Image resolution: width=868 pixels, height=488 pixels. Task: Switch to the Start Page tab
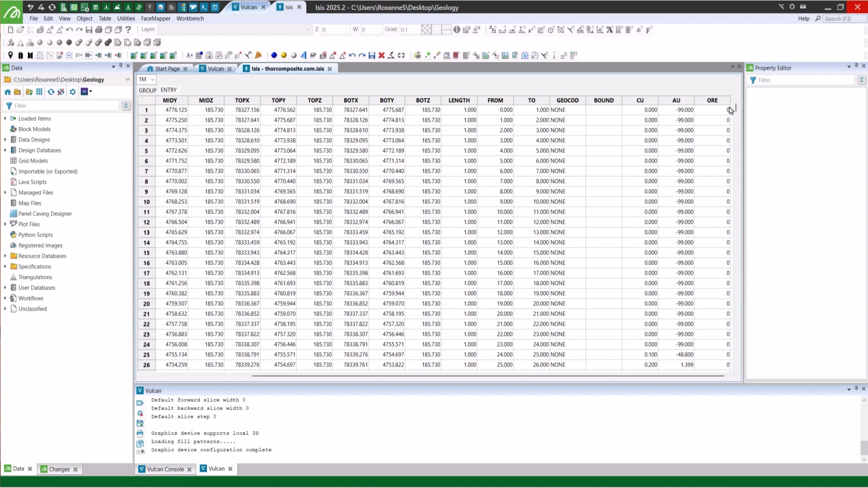point(167,69)
